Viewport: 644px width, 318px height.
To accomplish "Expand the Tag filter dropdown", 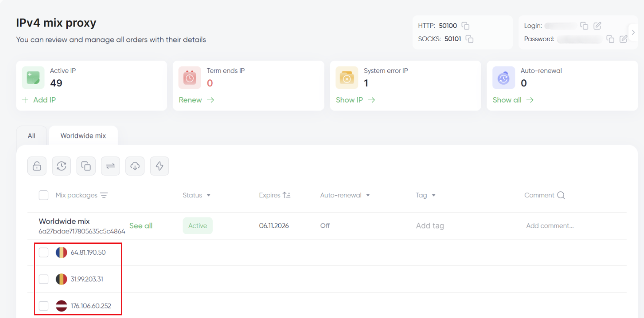I will point(426,195).
